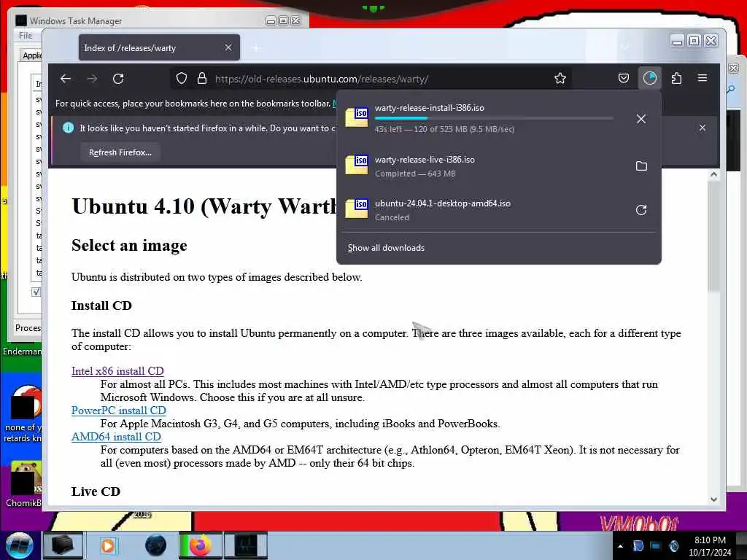Open a new tab with the plus button
Screen dimensions: 747x560
(256, 48)
